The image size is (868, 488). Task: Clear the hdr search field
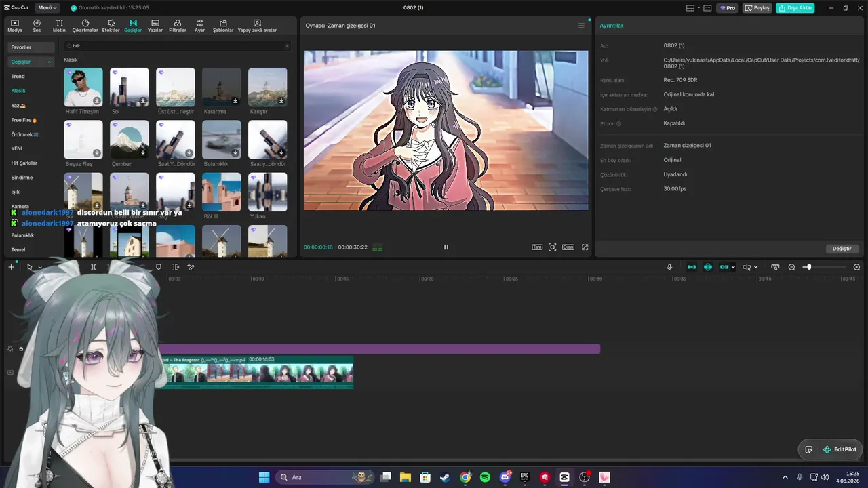pos(287,46)
